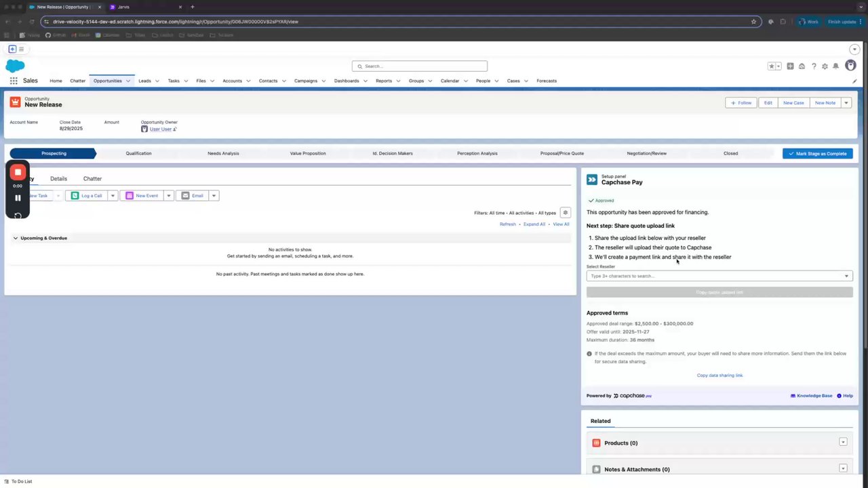868x488 pixels.
Task: Open the Salesforce Help question mark
Action: click(814, 66)
